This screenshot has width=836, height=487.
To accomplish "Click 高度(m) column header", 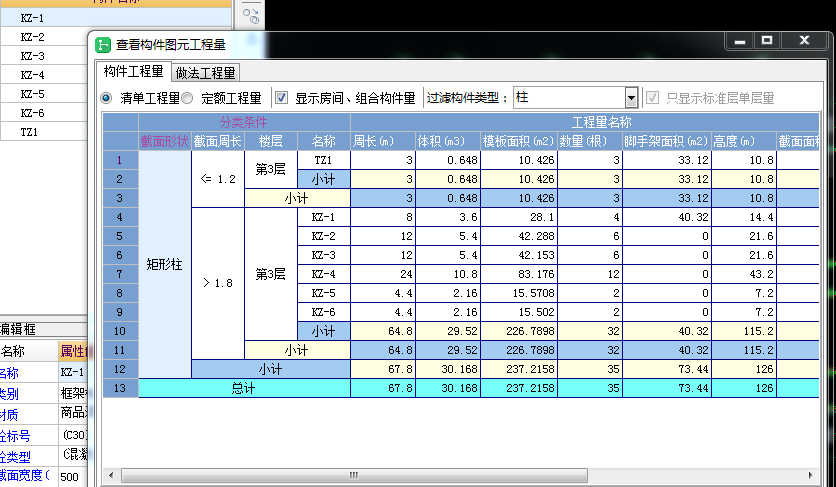I will 744,141.
